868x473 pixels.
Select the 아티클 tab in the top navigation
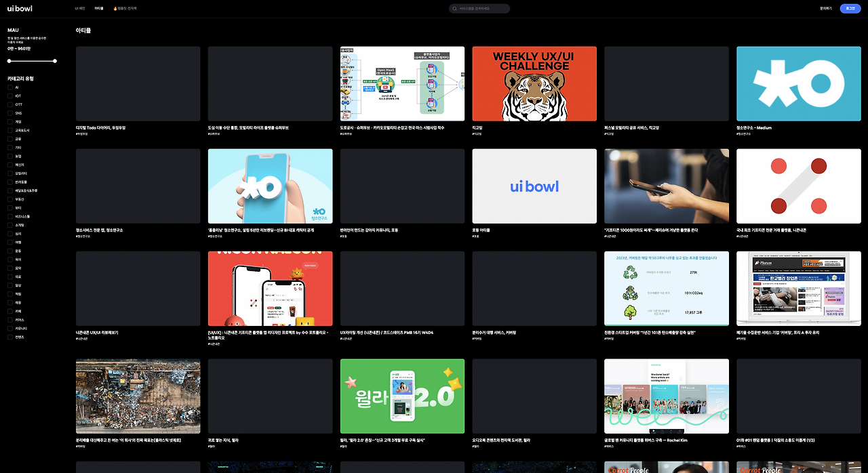point(99,9)
